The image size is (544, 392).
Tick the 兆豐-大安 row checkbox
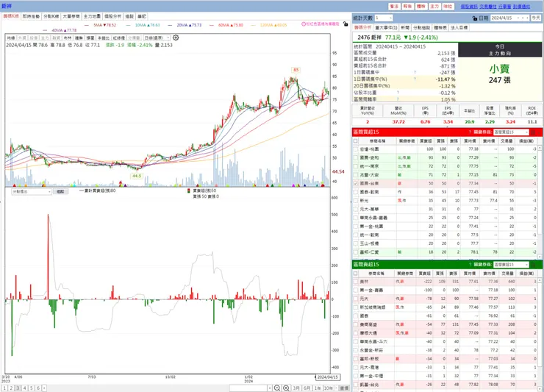355,174
